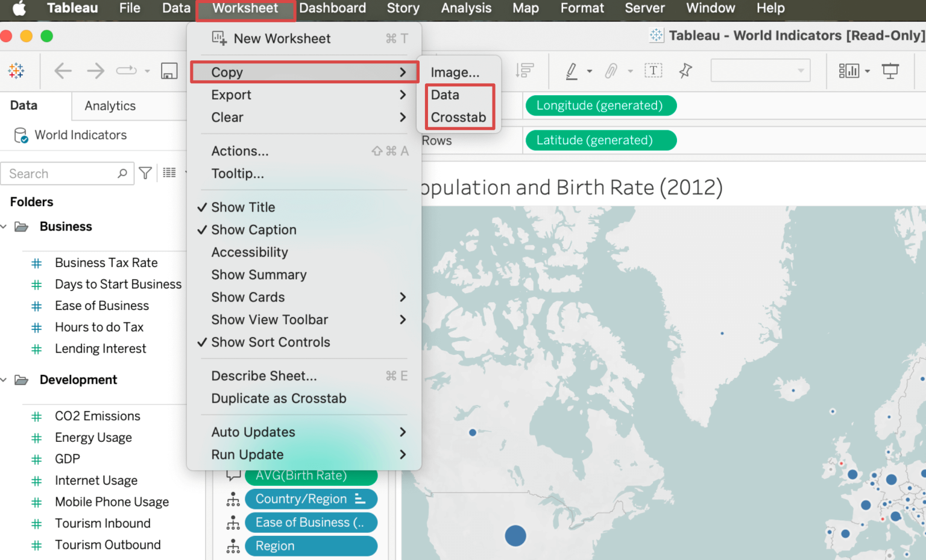Screen dimensions: 926x560
Task: Collapse the Business folder
Action: (5, 226)
